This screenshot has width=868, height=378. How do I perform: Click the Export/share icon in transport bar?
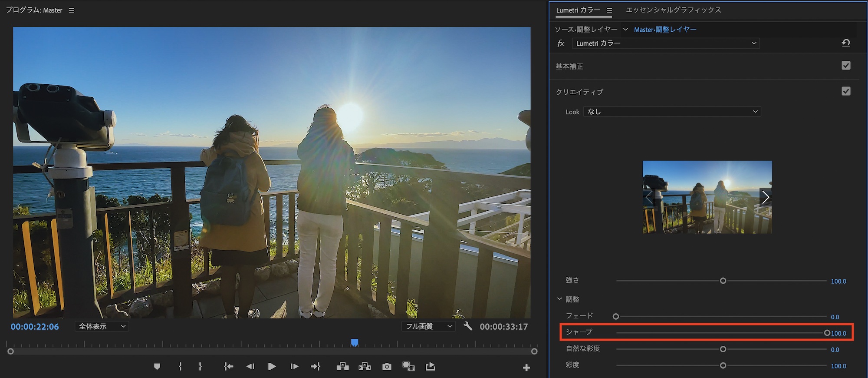pos(431,367)
